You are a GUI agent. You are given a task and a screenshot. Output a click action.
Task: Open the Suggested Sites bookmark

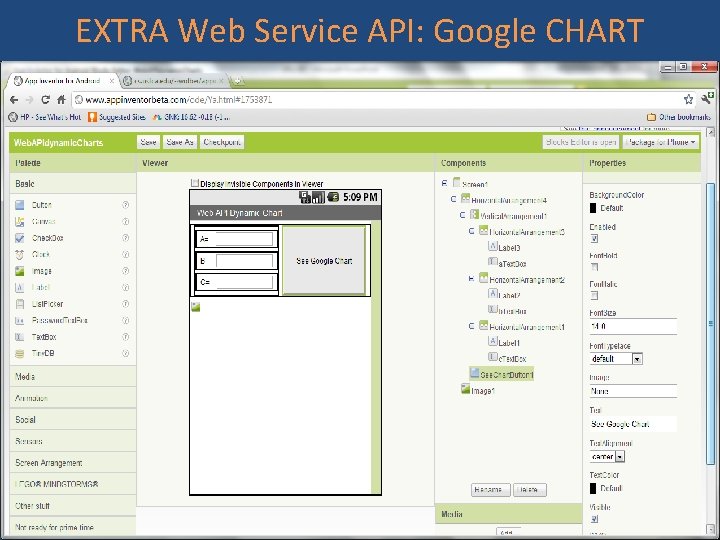(x=117, y=117)
